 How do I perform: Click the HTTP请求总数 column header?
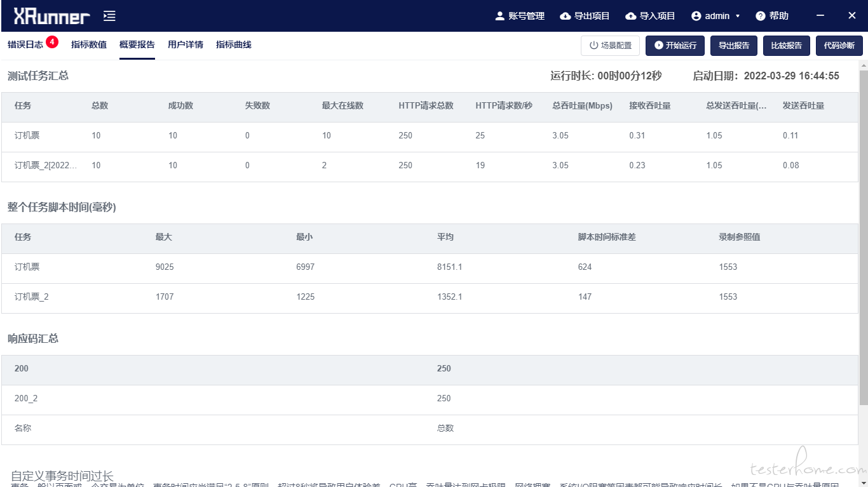(426, 105)
